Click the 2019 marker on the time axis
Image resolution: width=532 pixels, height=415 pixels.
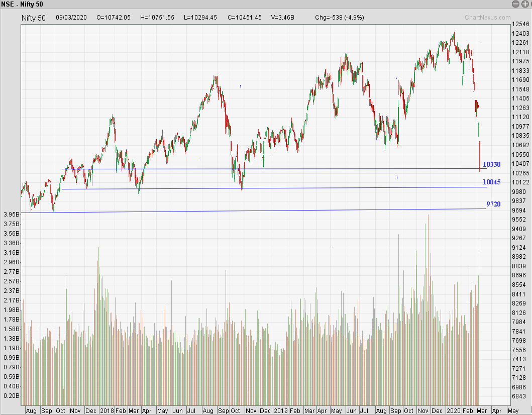pos(281,410)
